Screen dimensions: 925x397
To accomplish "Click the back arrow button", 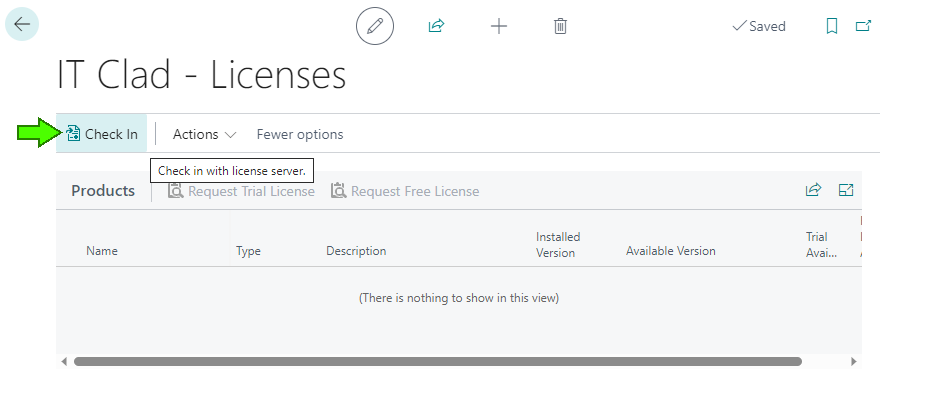I will click(x=22, y=24).
